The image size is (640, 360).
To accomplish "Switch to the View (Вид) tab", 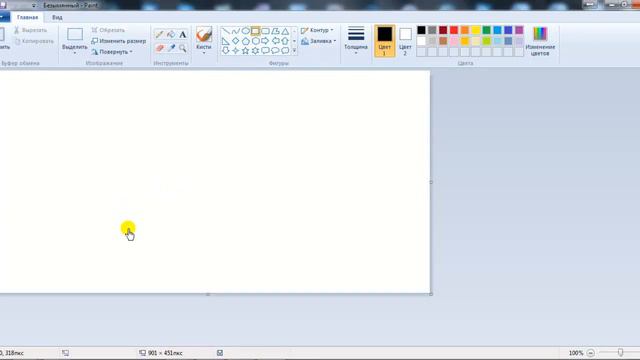I will pos(57,18).
